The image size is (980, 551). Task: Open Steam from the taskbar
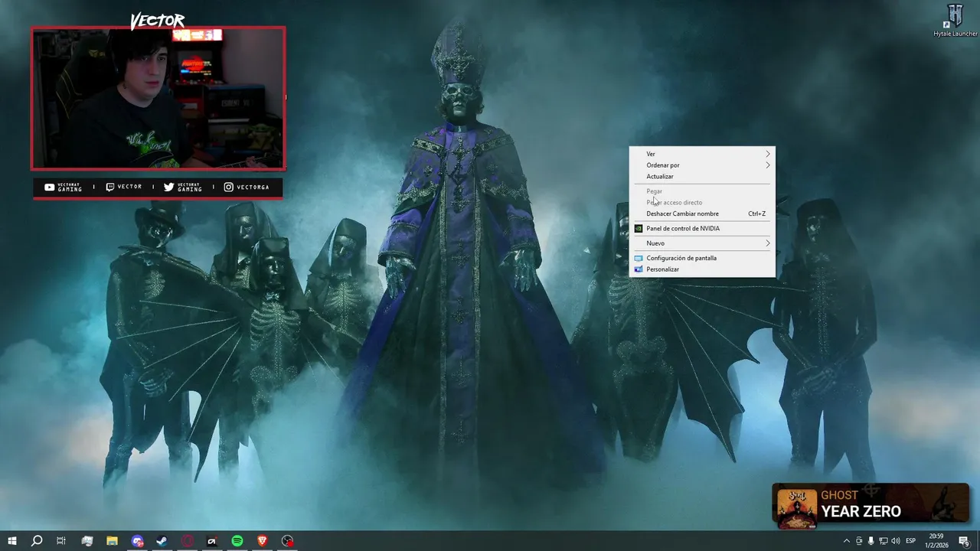(162, 541)
